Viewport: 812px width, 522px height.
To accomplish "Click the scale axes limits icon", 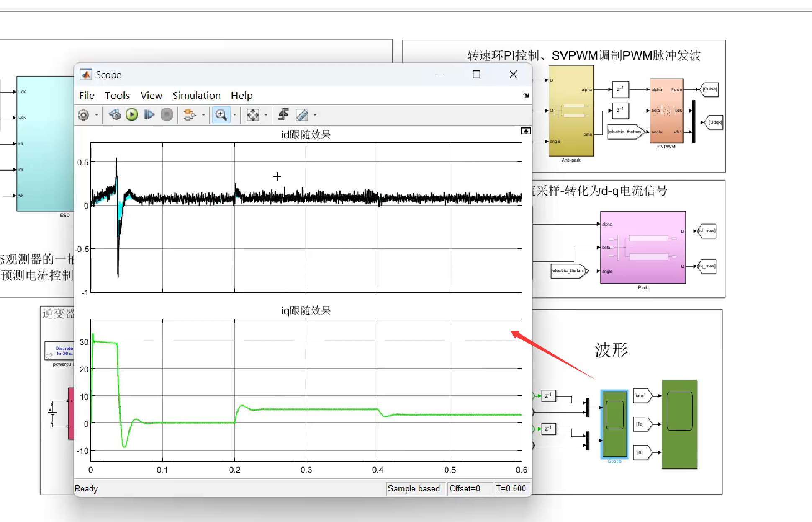I will (253, 115).
